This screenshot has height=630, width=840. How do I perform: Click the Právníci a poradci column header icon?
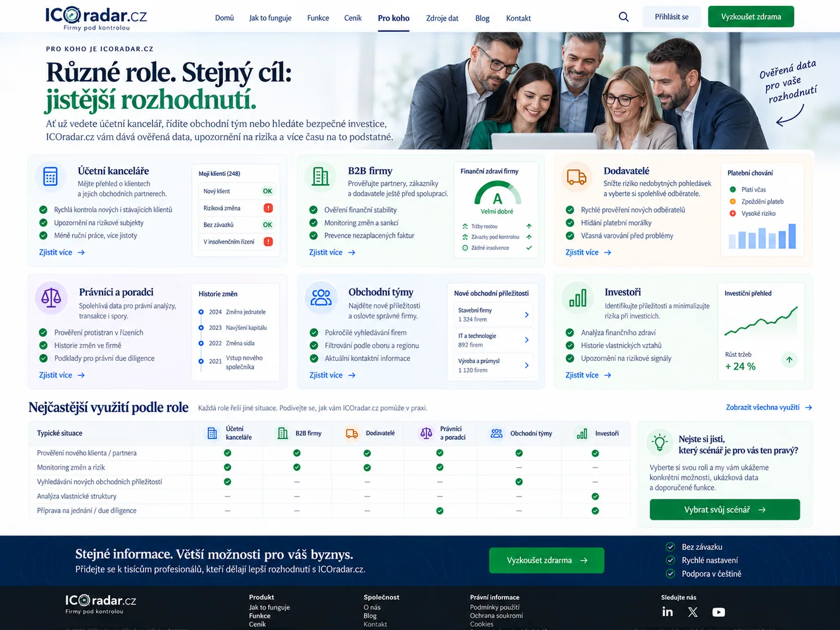[x=426, y=433]
